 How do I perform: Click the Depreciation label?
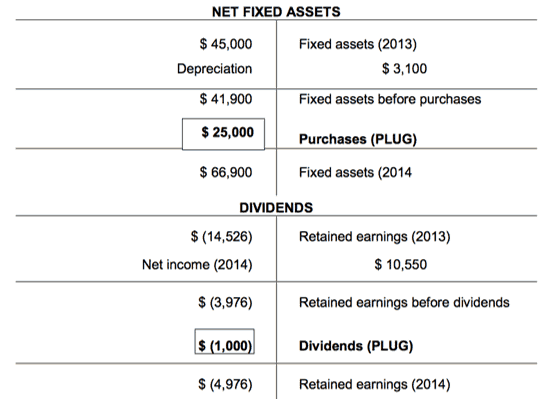point(214,68)
